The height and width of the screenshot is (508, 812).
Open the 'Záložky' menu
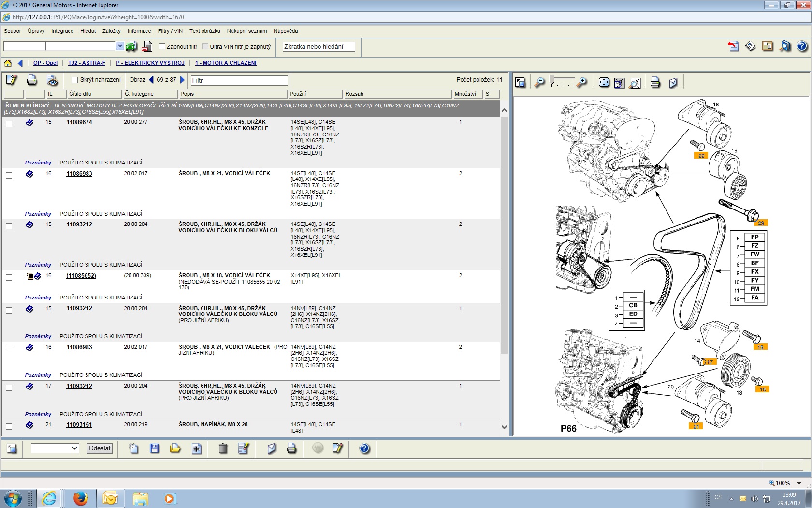click(111, 31)
